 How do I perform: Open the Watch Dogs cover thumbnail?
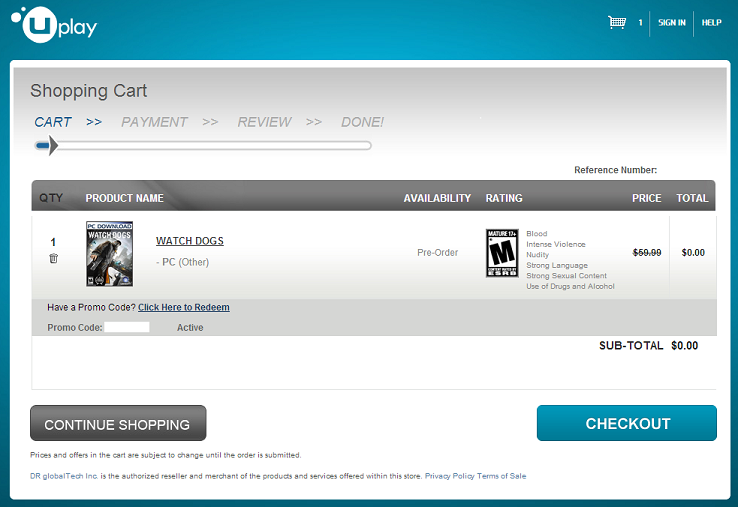110,254
